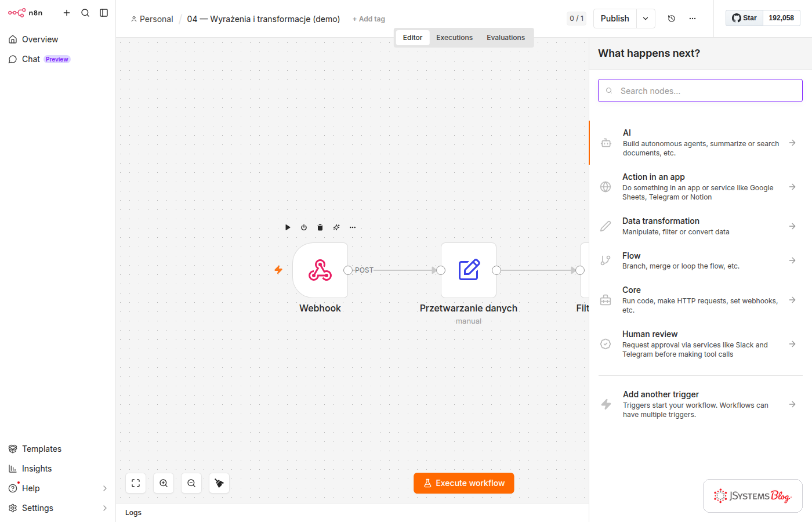
Task: Switch to the Executions tab
Action: tap(454, 38)
